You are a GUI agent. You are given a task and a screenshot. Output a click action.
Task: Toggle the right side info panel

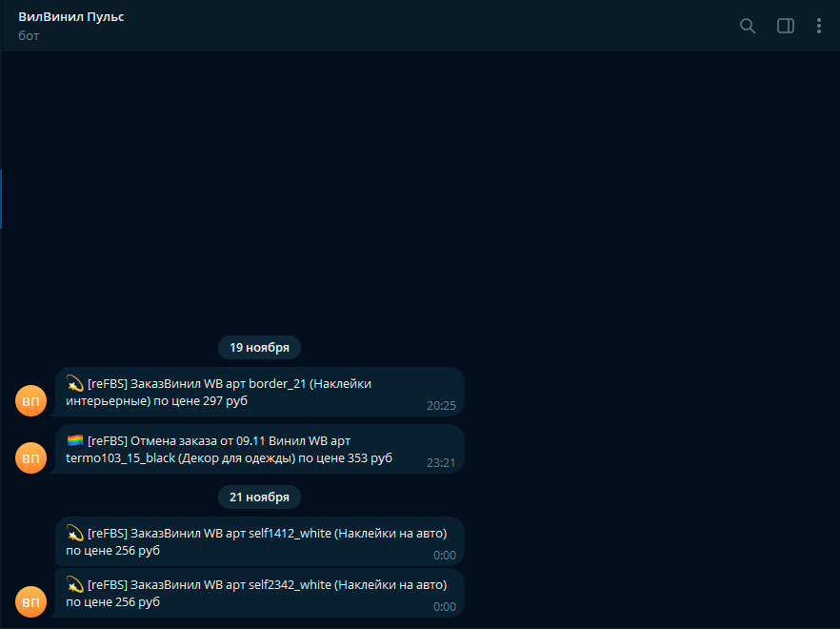(786, 26)
